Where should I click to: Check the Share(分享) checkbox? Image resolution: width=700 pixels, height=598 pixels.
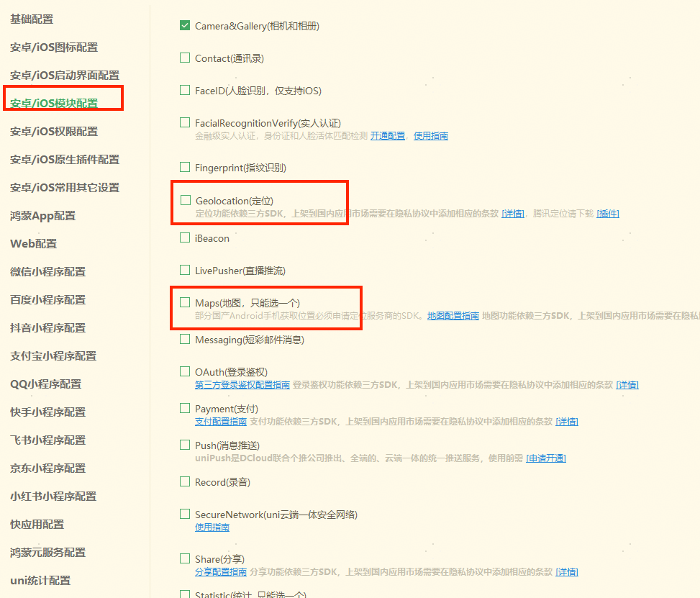tap(185, 558)
